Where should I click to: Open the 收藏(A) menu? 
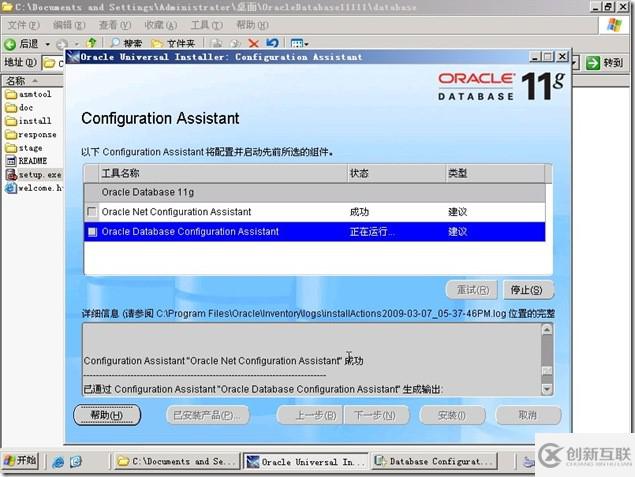pyautogui.click(x=161, y=25)
